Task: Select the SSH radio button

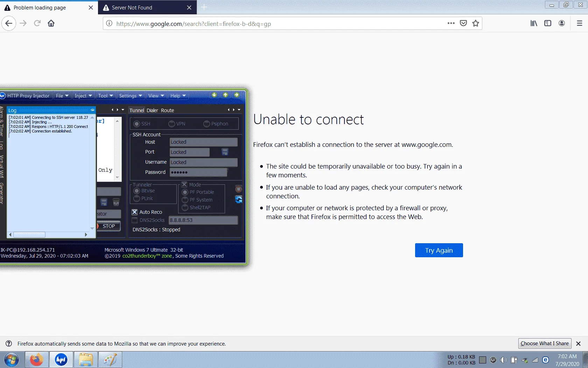Action: pos(137,124)
